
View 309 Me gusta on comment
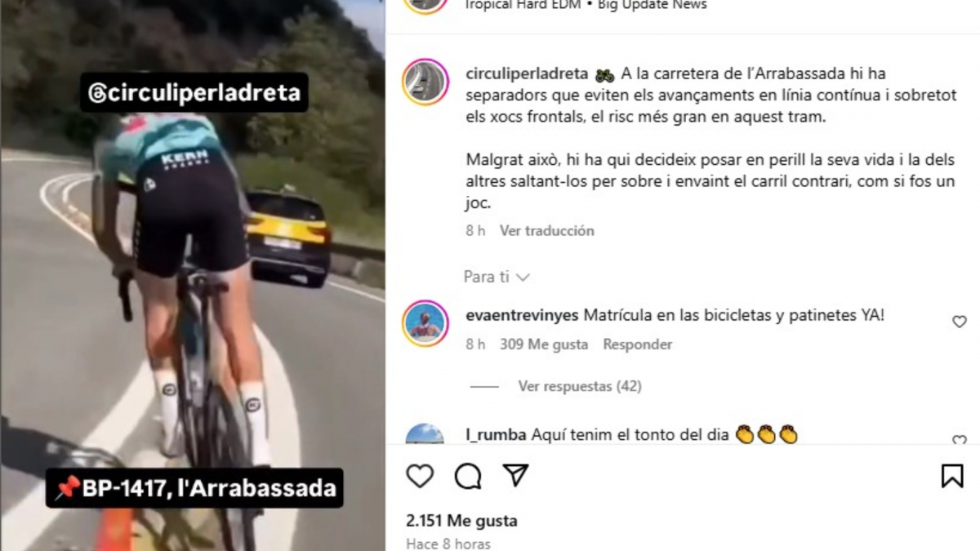tap(544, 344)
